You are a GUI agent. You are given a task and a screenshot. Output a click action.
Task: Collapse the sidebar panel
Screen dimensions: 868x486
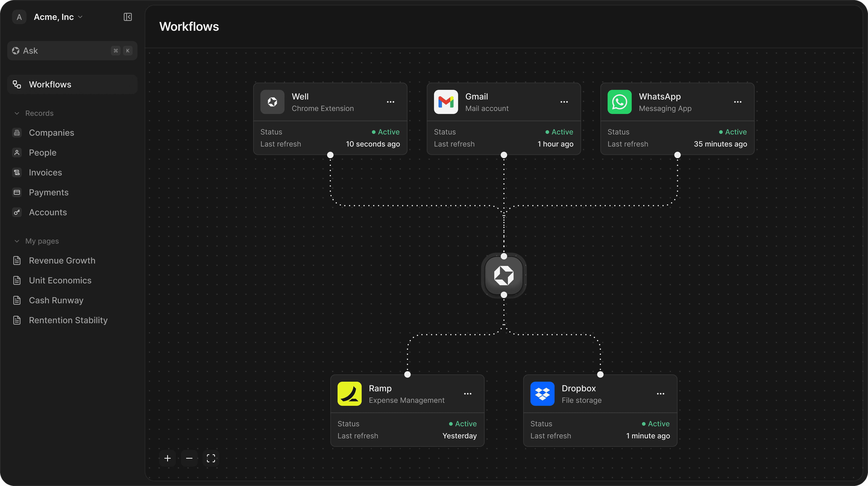click(127, 17)
